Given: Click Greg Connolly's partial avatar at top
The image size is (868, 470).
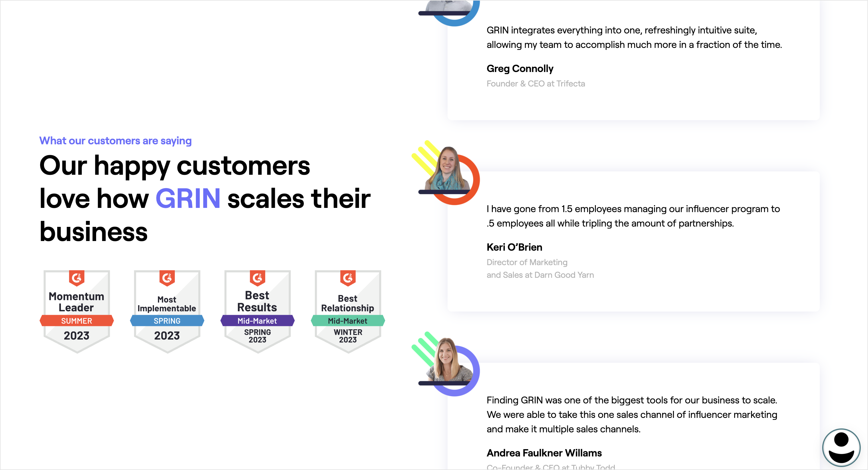Looking at the screenshot, I should [448, 7].
